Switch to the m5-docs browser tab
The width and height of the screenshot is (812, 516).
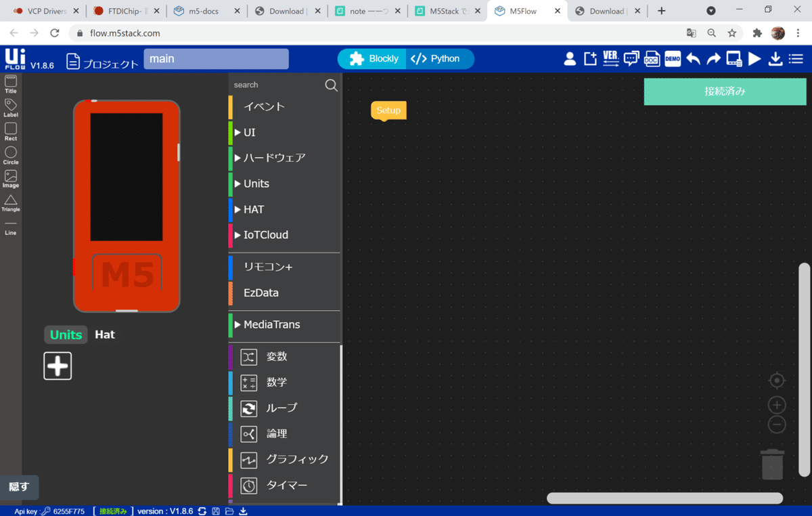click(x=204, y=11)
